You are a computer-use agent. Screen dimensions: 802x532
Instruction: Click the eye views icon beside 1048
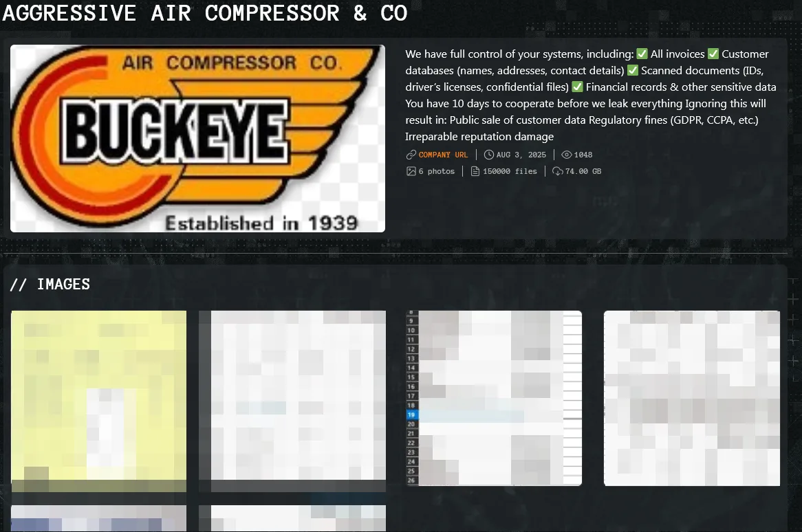click(x=566, y=155)
